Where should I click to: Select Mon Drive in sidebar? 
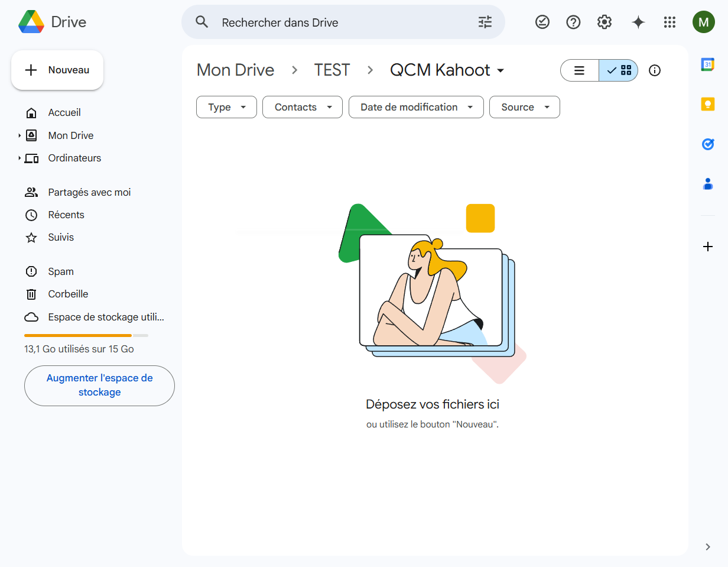point(71,135)
